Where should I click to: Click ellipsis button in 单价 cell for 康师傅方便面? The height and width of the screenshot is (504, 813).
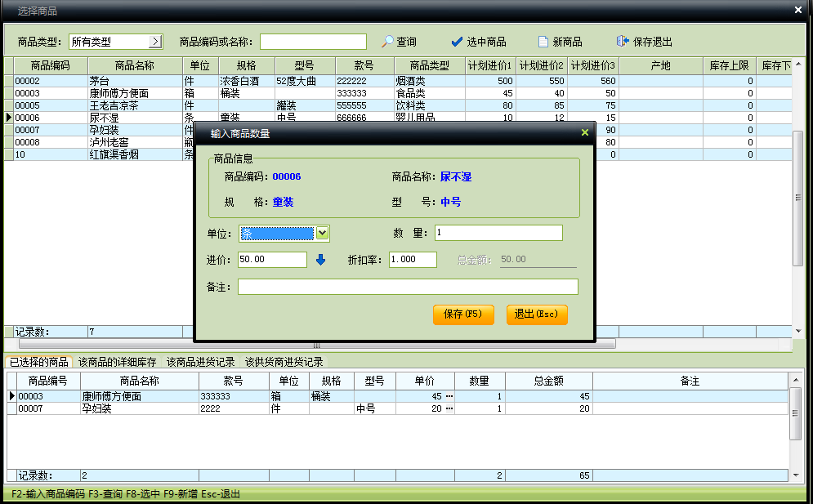449,396
